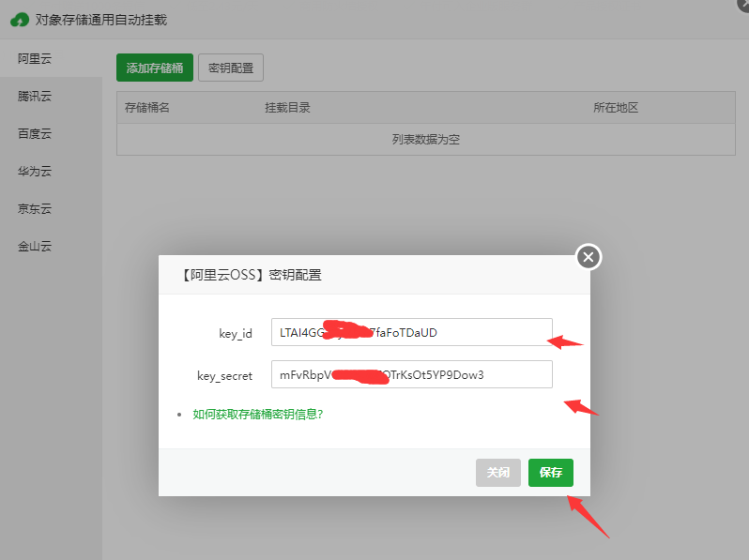
Task: Click 添加存储桶 green button
Action: coord(155,68)
